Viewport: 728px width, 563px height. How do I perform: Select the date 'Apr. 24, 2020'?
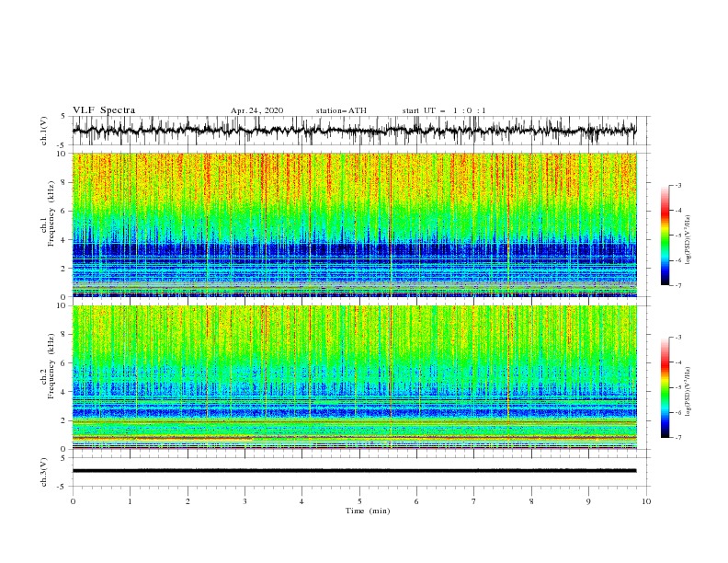point(256,110)
